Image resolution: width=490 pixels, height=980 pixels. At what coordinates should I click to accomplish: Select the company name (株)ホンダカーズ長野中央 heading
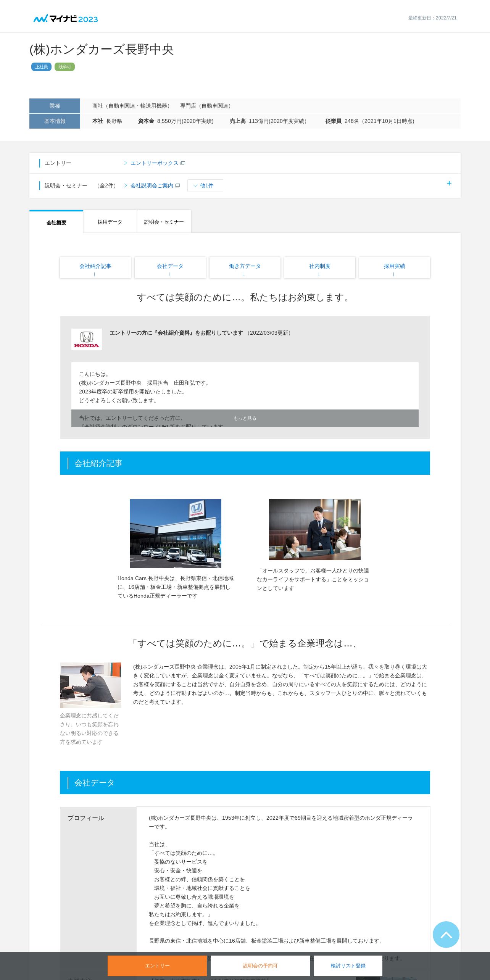click(x=102, y=49)
